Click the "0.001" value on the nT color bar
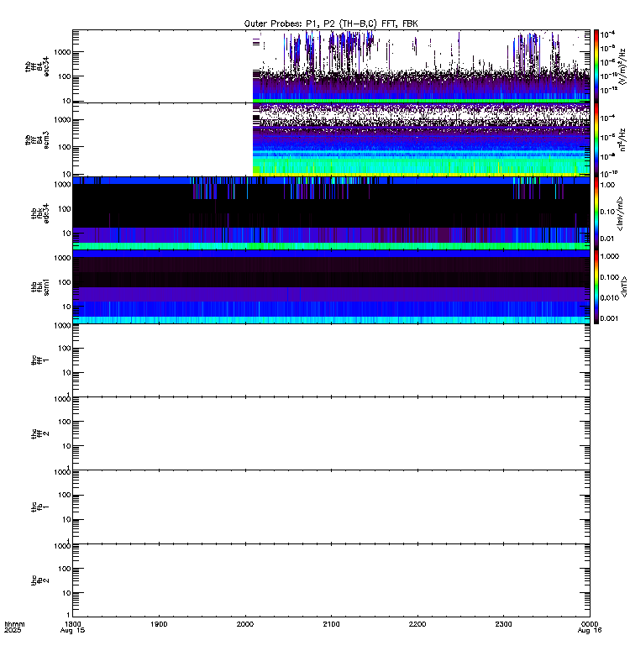630x672 pixels. click(x=610, y=318)
